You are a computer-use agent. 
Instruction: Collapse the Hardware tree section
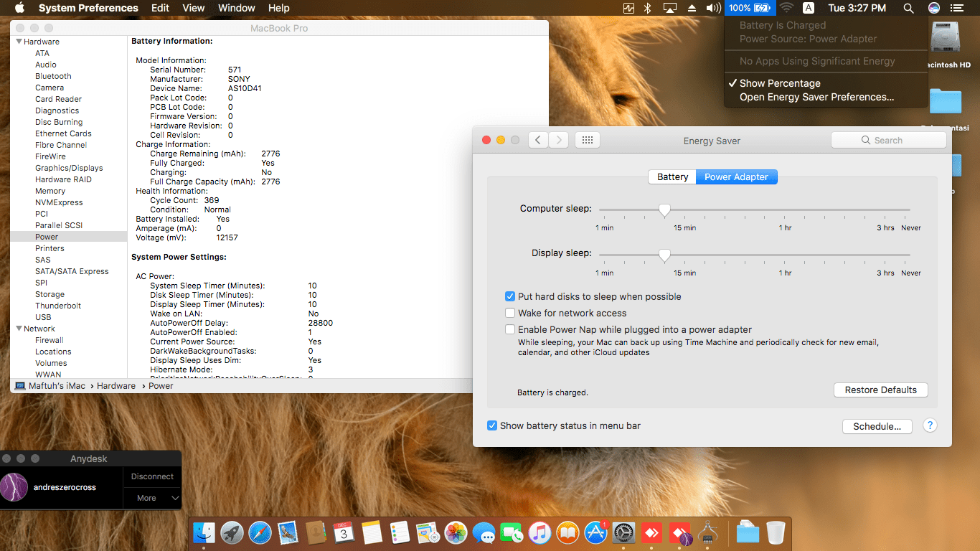[19, 42]
